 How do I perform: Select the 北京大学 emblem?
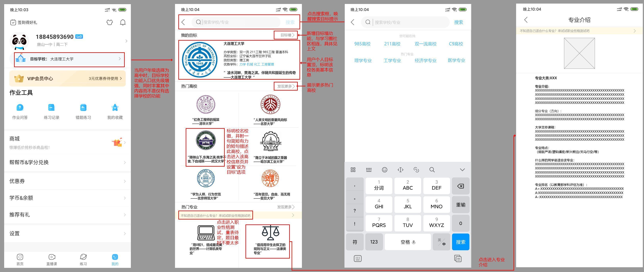[270, 104]
